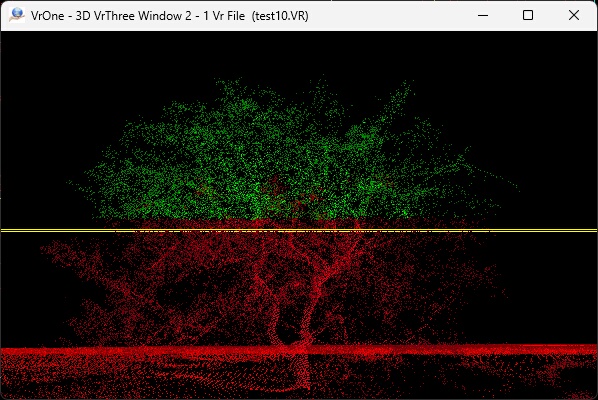Screen dimensions: 598x400
Task: Select the yellow horizontal clipping line
Action: tap(299, 230)
